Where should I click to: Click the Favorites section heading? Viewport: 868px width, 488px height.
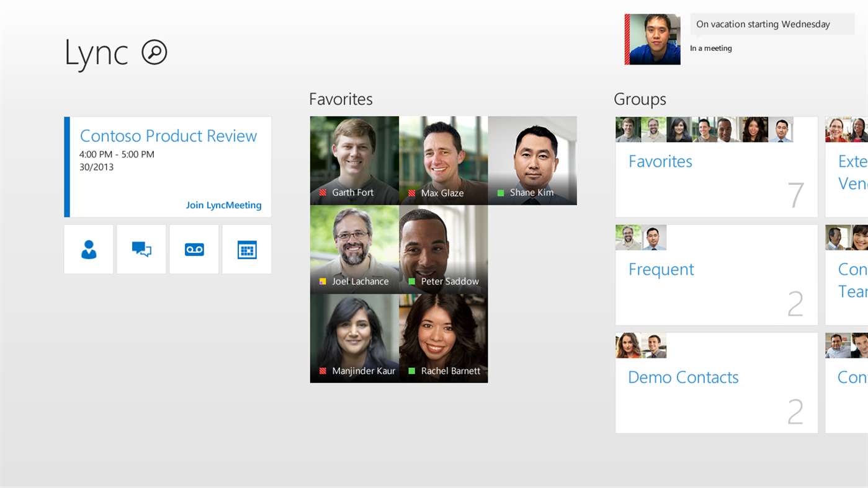341,99
